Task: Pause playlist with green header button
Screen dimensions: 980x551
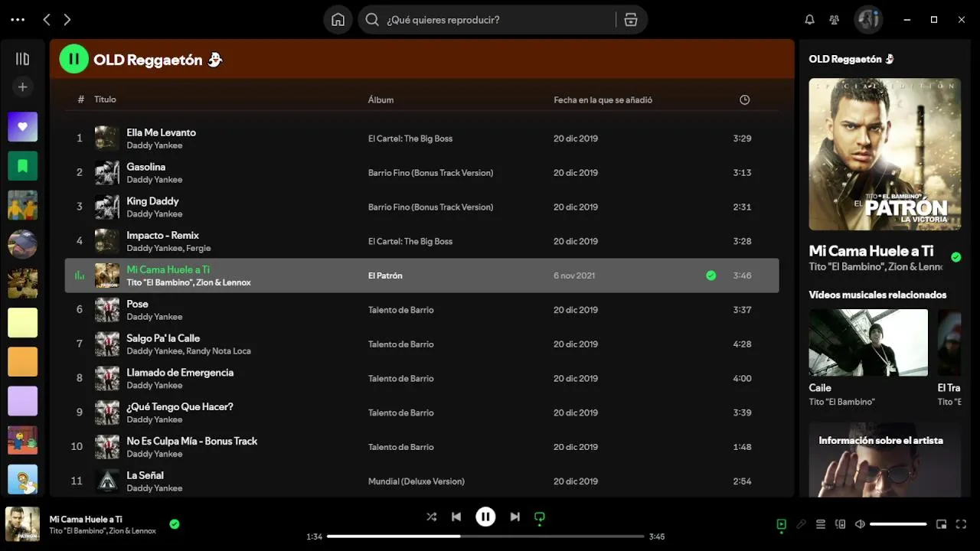Action: (74, 59)
